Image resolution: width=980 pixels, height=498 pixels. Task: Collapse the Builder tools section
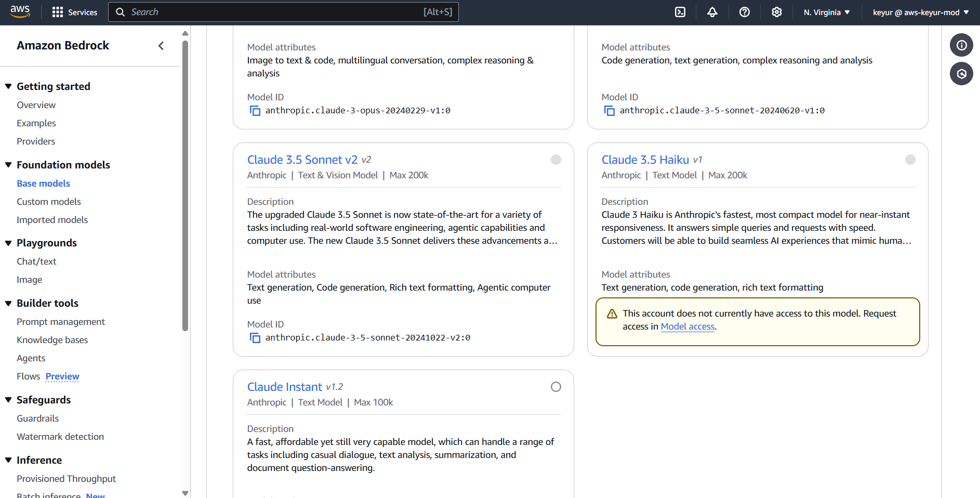click(8, 303)
